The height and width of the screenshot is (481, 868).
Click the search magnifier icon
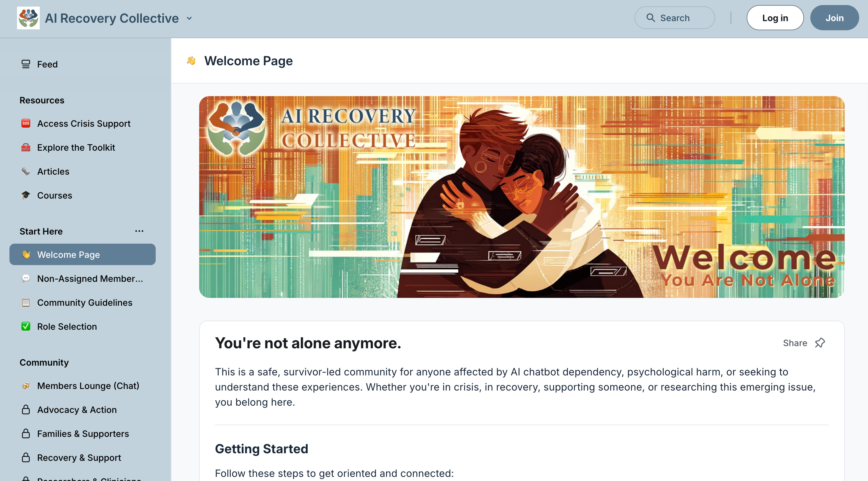click(x=650, y=18)
